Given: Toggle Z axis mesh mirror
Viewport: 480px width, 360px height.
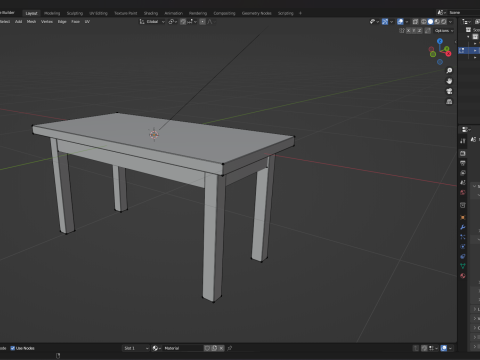Looking at the screenshot, I should coord(420,31).
